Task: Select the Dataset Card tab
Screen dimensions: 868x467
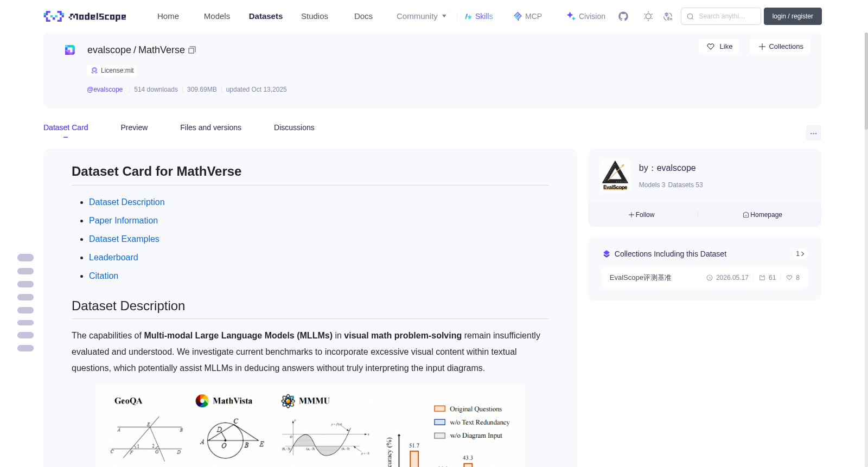Action: coord(66,127)
